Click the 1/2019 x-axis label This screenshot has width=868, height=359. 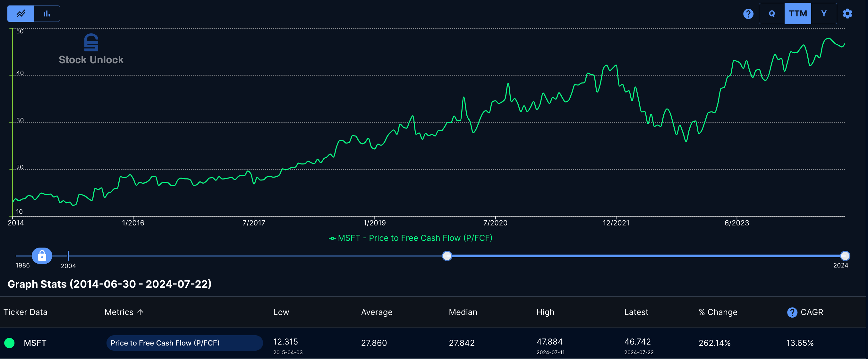(374, 223)
